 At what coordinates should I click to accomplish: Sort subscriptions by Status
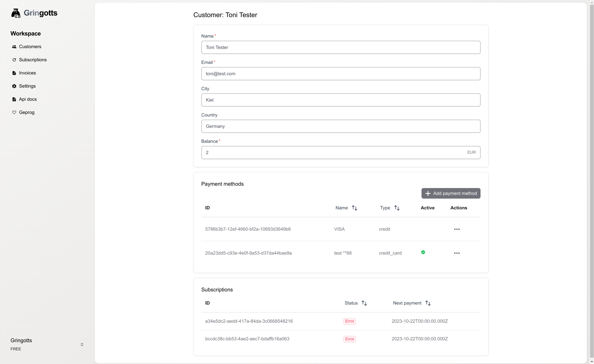pos(364,303)
